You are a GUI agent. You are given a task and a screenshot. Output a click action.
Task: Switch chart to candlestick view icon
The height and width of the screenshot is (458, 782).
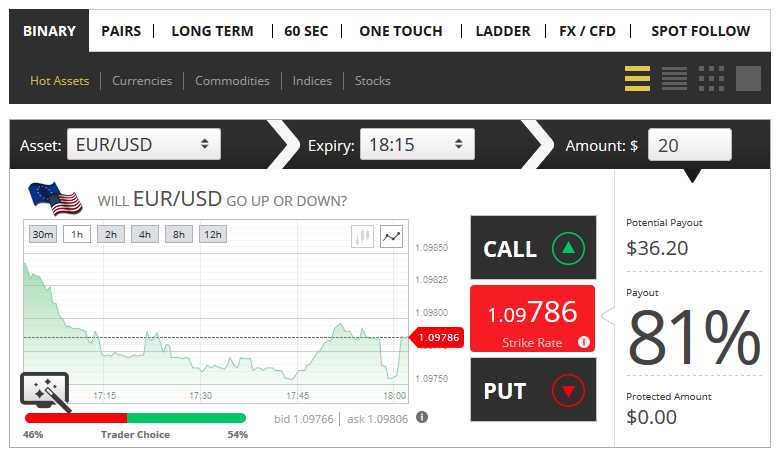[363, 236]
